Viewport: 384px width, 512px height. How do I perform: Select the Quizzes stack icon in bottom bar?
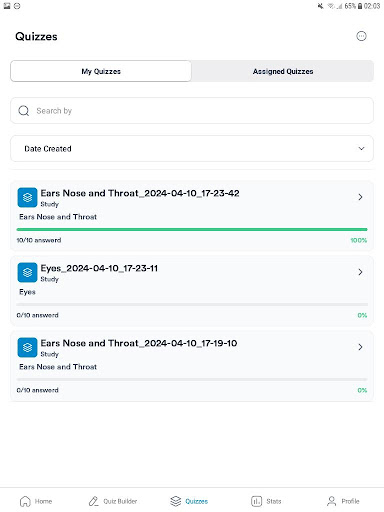click(176, 501)
